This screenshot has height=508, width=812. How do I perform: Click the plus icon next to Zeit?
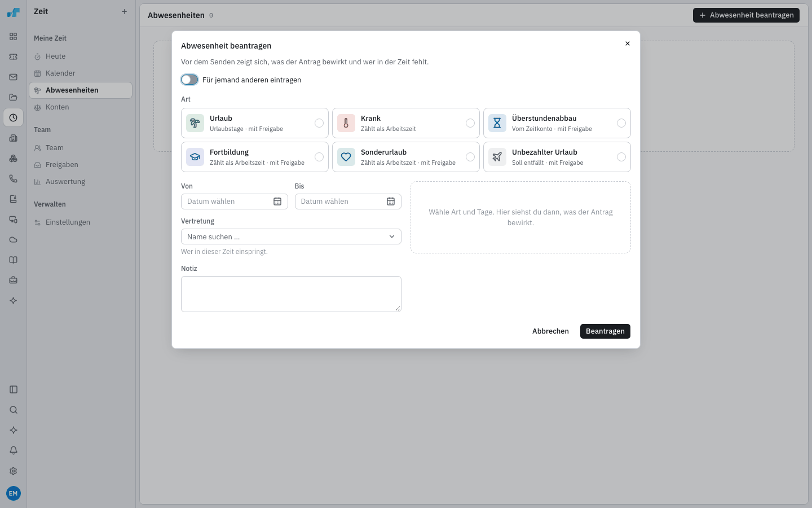(x=124, y=11)
